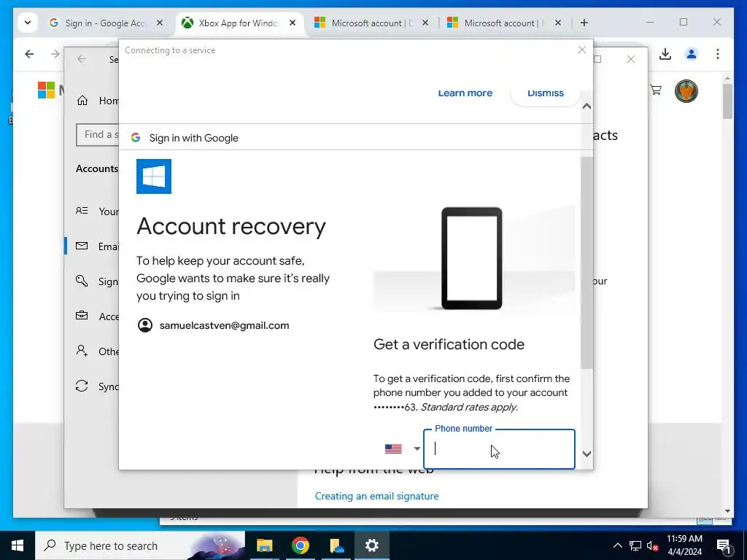
Task: Select Sync your settings icon
Action: [82, 386]
